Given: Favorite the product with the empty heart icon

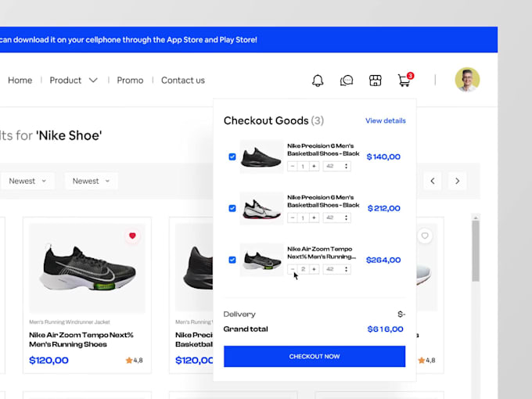Looking at the screenshot, I should (x=425, y=235).
